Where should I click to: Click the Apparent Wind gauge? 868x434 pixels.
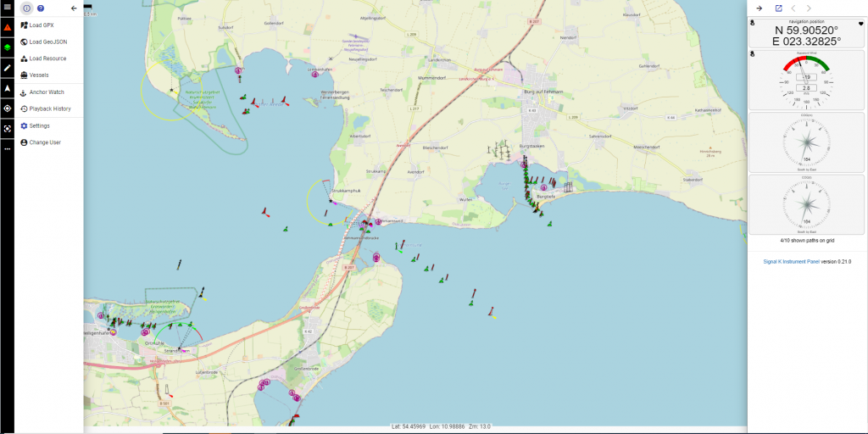click(807, 80)
